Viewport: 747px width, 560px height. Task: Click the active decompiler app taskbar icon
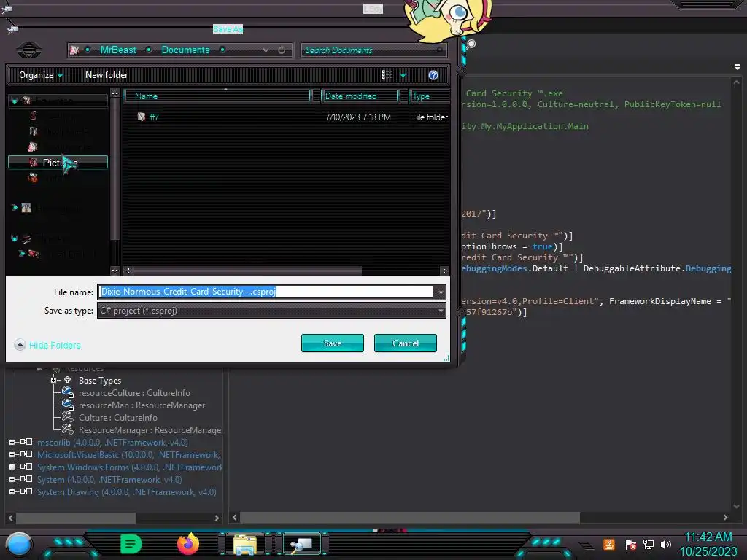[x=302, y=544]
